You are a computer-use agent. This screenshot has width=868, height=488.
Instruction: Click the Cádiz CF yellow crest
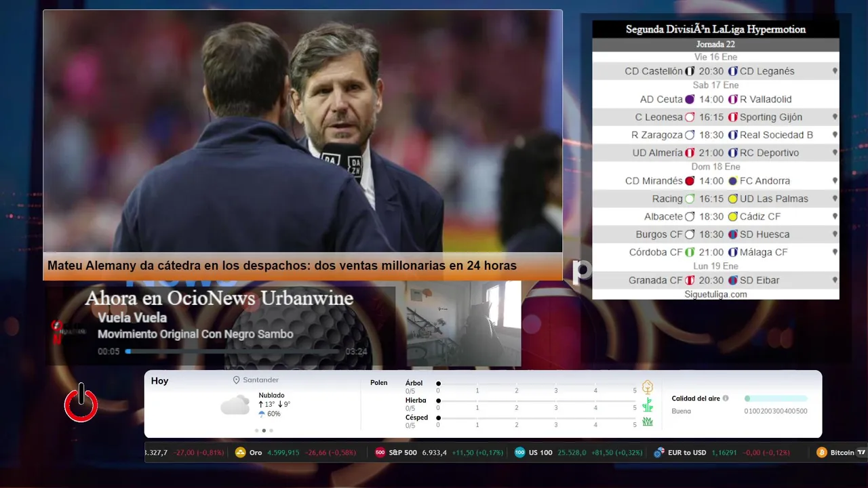click(732, 216)
